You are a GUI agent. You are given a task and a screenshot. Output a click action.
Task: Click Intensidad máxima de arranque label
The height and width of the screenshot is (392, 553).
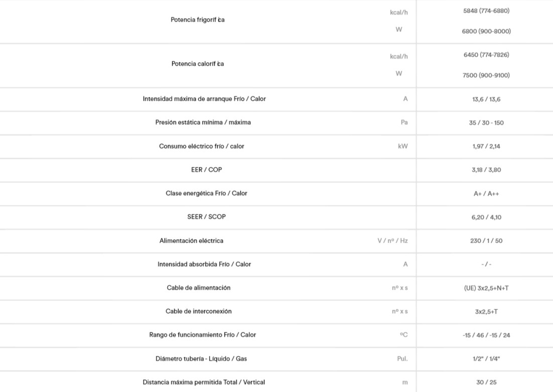point(204,99)
